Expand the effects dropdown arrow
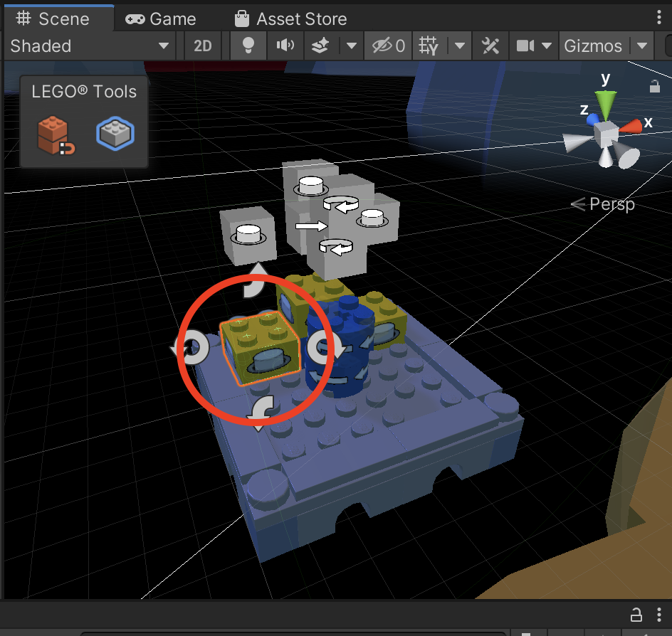 point(352,46)
